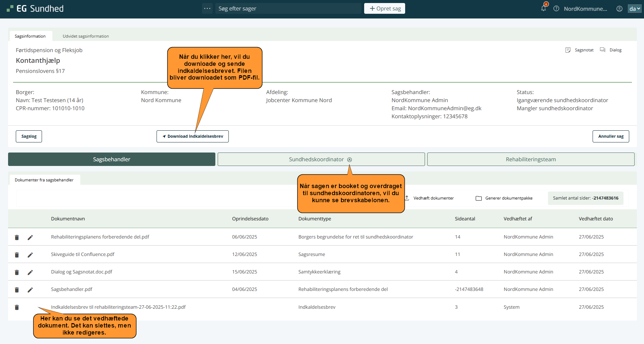
Task: Delete the Indkaldelsesbrev document row
Action: [17, 307]
